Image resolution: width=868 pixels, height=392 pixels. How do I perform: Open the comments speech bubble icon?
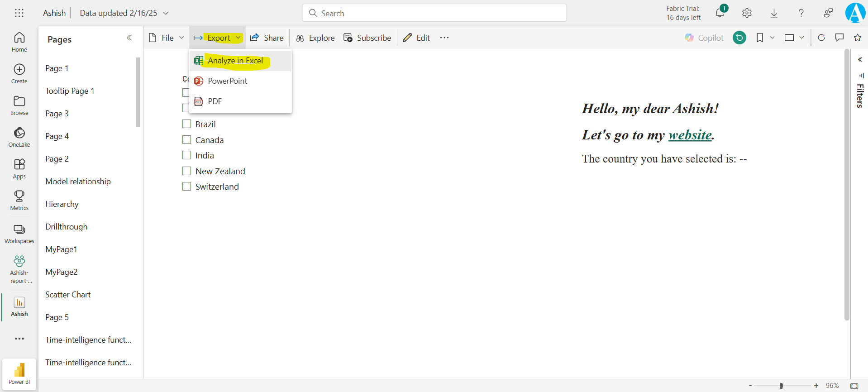point(839,38)
